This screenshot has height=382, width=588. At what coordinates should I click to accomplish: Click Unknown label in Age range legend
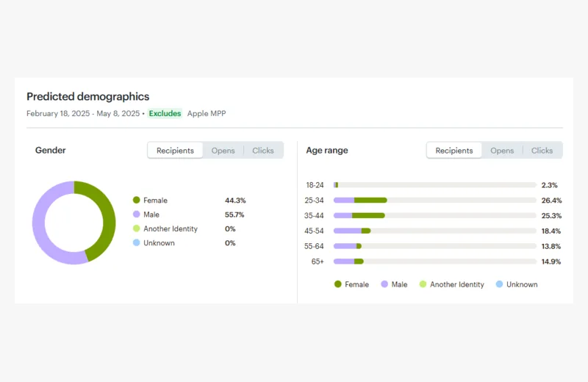coord(522,284)
